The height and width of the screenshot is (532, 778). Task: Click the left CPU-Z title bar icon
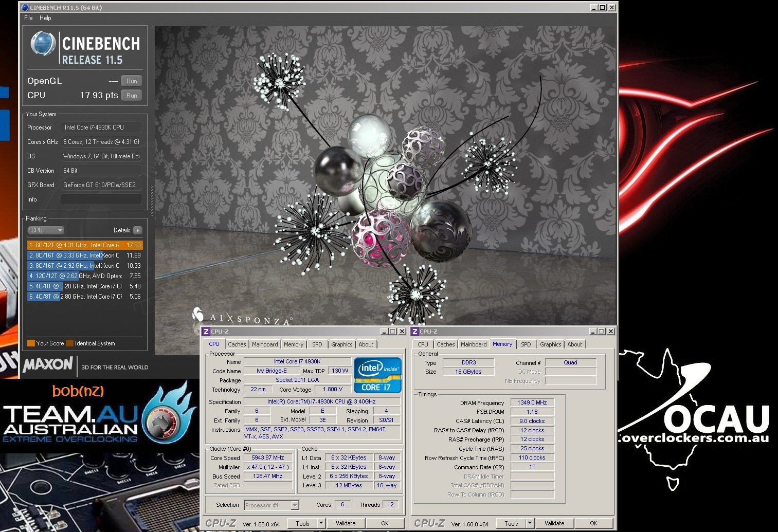pos(206,332)
